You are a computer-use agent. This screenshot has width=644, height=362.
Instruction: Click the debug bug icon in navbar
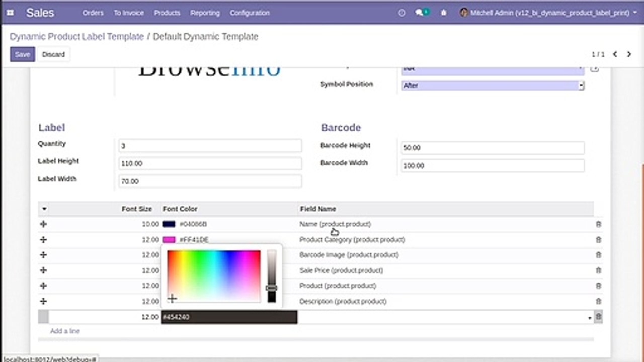(x=443, y=13)
